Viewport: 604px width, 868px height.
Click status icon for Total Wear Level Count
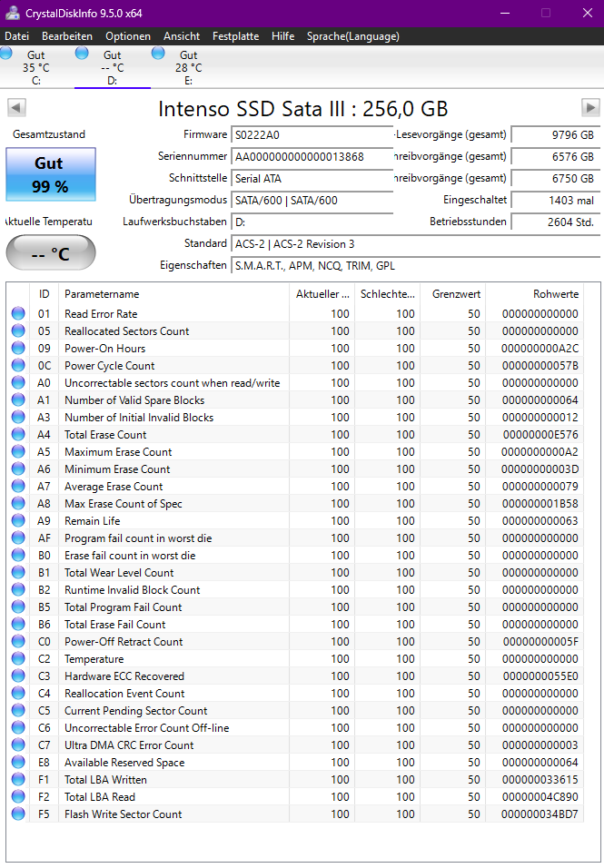point(18,572)
